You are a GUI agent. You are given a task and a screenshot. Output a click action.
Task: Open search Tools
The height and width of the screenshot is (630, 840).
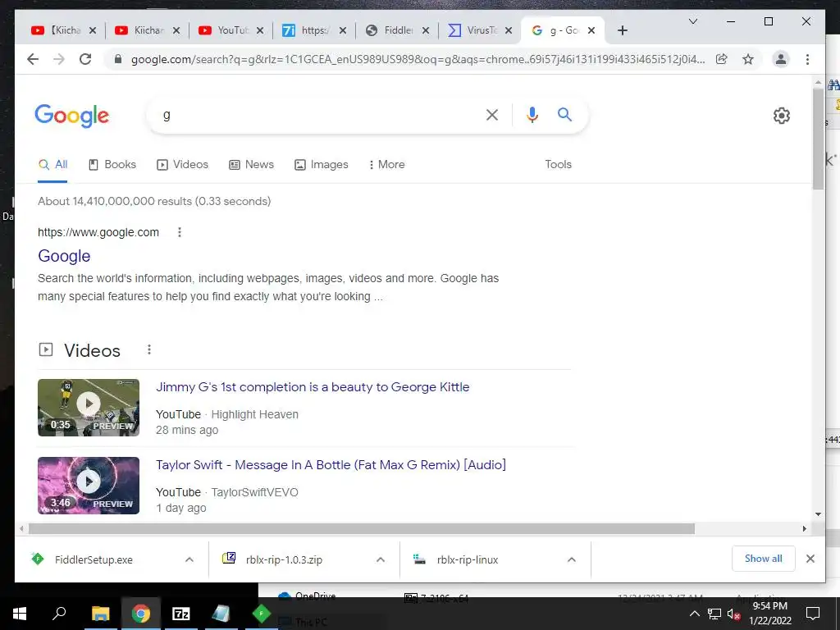coord(558,164)
